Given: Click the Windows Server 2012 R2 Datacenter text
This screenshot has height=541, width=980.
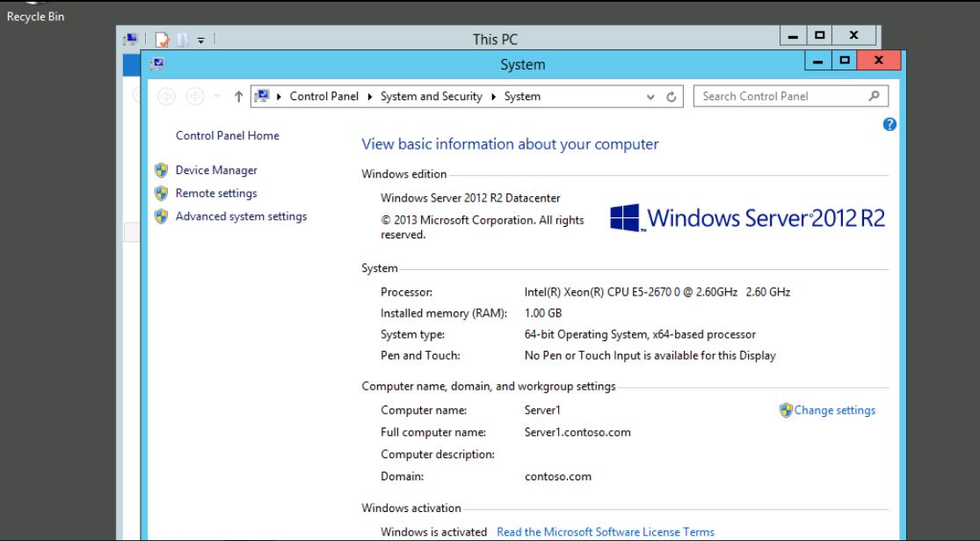Looking at the screenshot, I should coord(470,198).
